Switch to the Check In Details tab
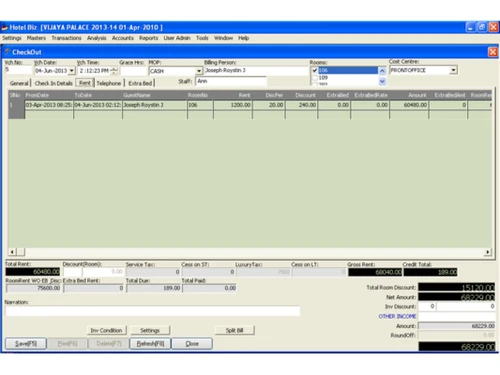The height and width of the screenshot is (375, 500). pyautogui.click(x=54, y=83)
